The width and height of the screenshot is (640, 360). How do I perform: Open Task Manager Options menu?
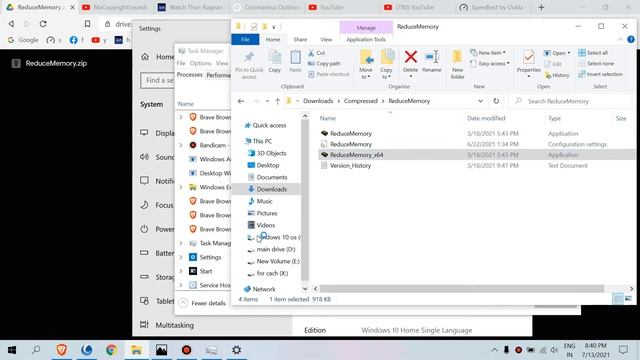click(200, 63)
